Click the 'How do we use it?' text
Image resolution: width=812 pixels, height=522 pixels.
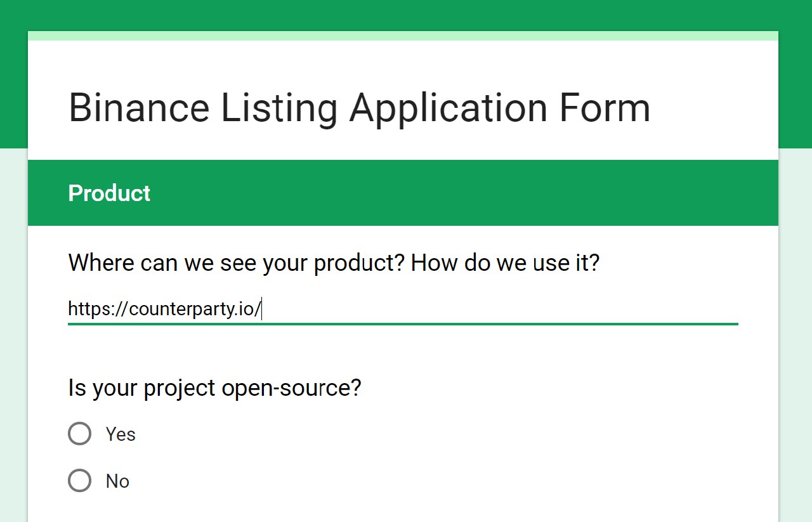click(x=505, y=263)
